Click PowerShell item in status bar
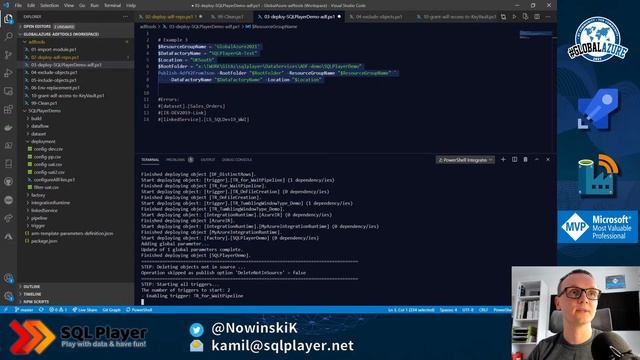Image resolution: width=640 pixels, height=360 pixels. pyautogui.click(x=139, y=310)
